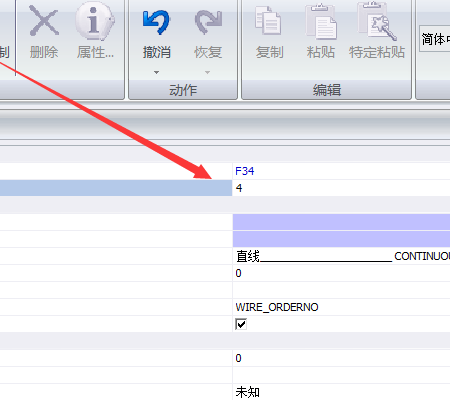
Task: Click the 动作 ribbon group label
Action: pos(183,90)
